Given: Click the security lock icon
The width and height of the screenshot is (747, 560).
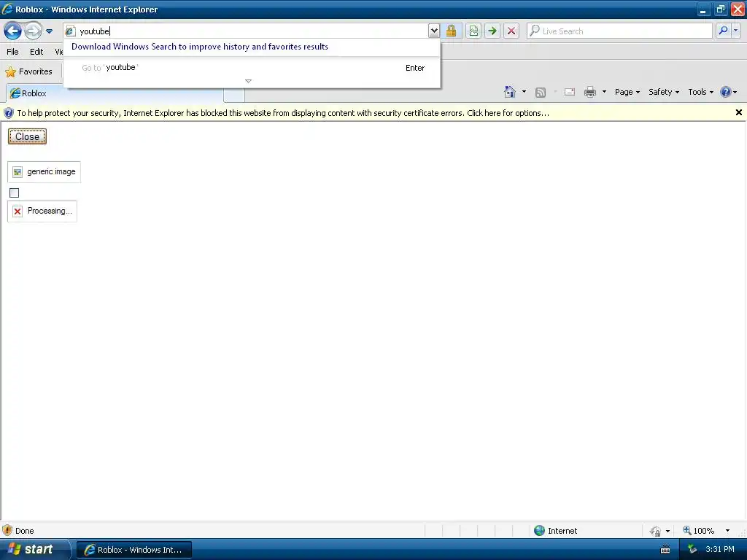Looking at the screenshot, I should pyautogui.click(x=451, y=31).
